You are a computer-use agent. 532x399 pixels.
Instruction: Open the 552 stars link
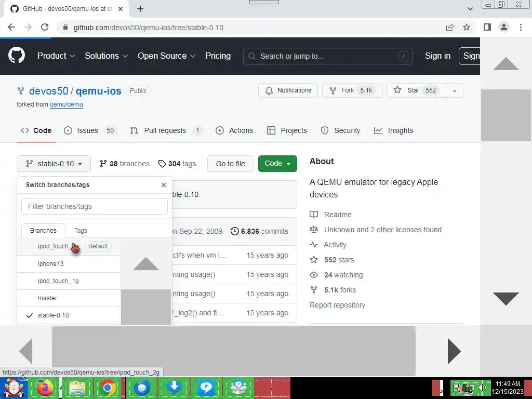pyautogui.click(x=332, y=260)
